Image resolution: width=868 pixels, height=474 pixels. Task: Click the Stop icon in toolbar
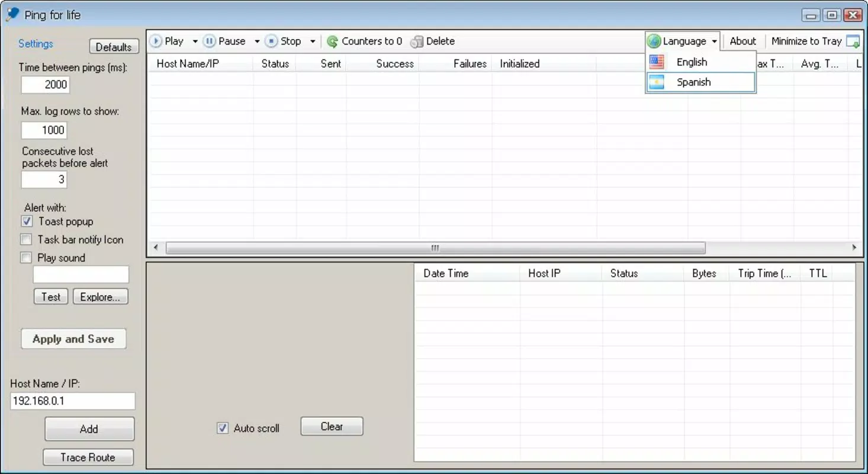click(271, 41)
